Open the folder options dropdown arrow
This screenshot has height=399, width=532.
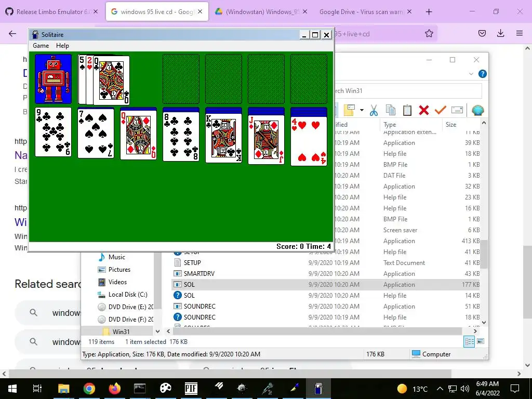pyautogui.click(x=362, y=110)
